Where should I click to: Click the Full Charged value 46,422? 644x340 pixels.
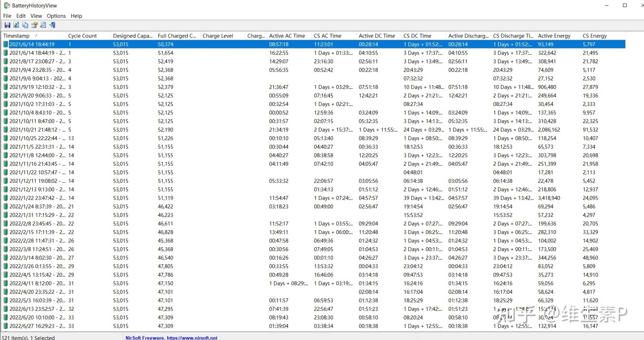[x=166, y=207]
